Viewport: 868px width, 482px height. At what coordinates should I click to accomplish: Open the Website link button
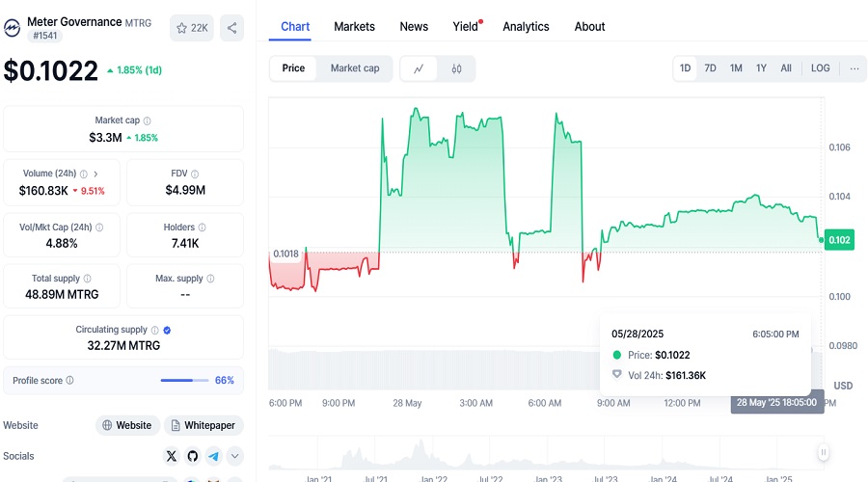127,425
